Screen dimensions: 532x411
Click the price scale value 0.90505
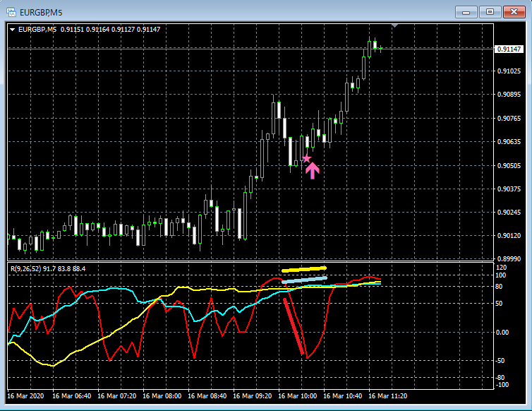click(509, 165)
